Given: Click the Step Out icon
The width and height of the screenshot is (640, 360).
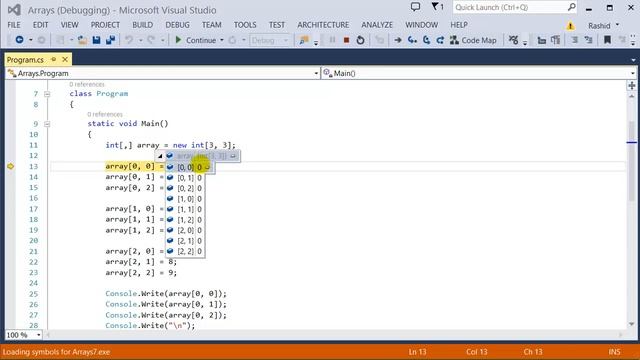Looking at the screenshot, I should click(x=440, y=40).
